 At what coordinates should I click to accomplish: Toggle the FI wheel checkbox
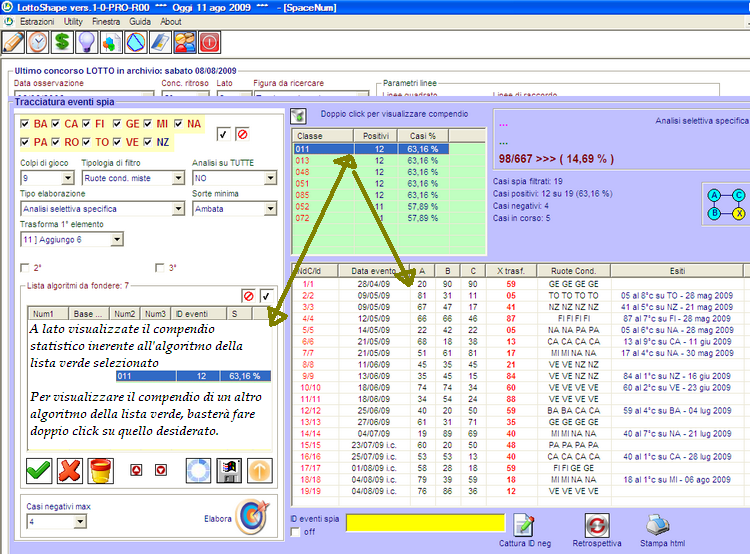(86, 124)
